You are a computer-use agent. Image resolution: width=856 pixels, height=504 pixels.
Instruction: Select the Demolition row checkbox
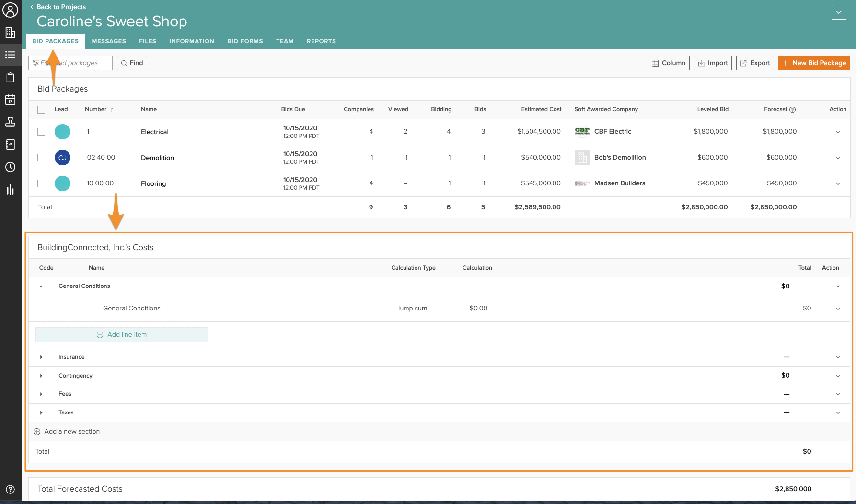pyautogui.click(x=41, y=158)
